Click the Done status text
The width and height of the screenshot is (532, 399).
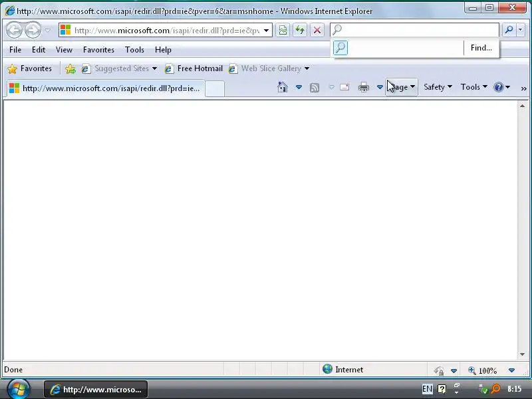(x=13, y=370)
